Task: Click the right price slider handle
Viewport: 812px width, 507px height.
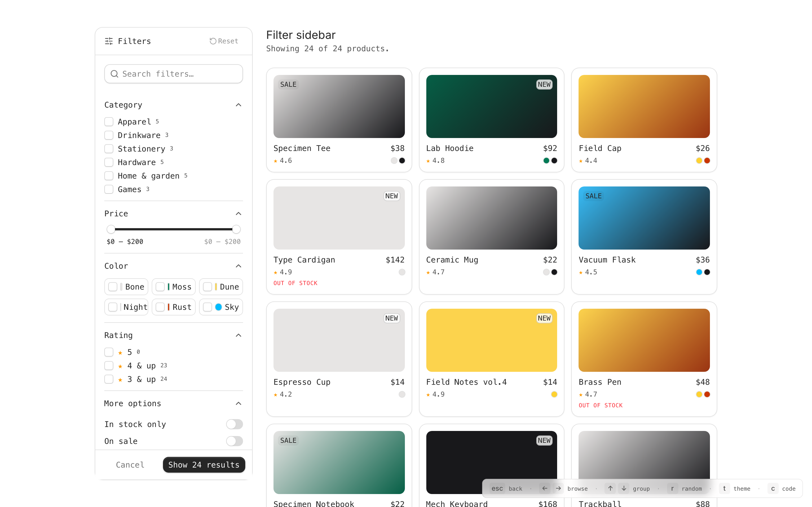Action: (x=236, y=229)
